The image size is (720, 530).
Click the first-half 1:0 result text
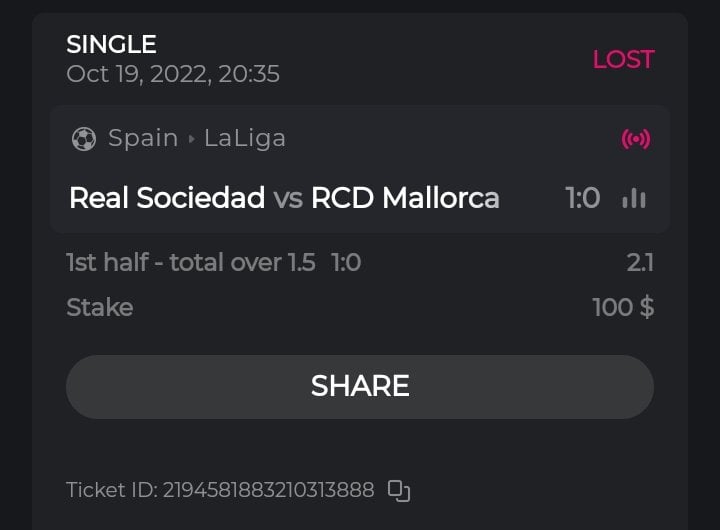pos(346,263)
